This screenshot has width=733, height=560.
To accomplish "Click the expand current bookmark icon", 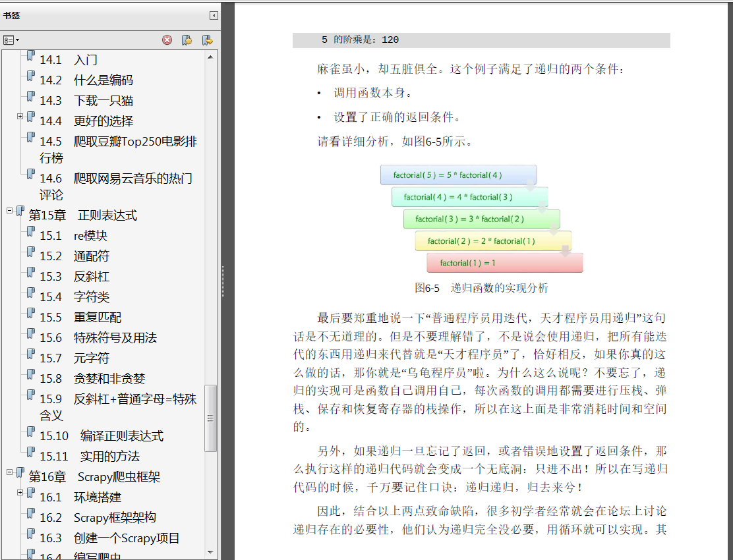I will [207, 40].
